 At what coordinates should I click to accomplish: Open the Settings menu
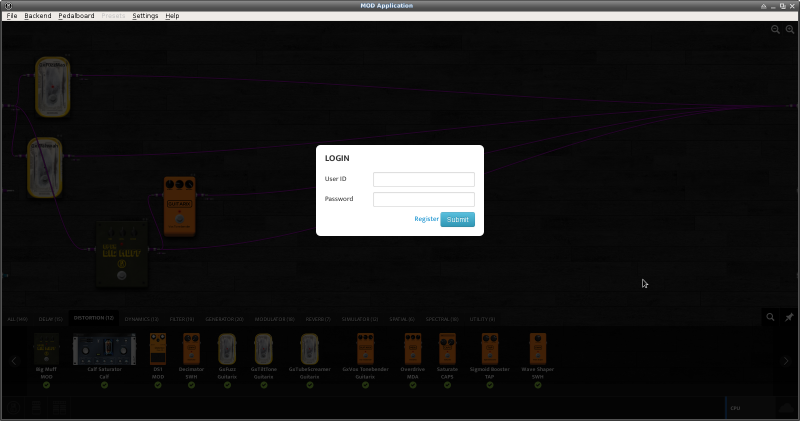point(145,16)
